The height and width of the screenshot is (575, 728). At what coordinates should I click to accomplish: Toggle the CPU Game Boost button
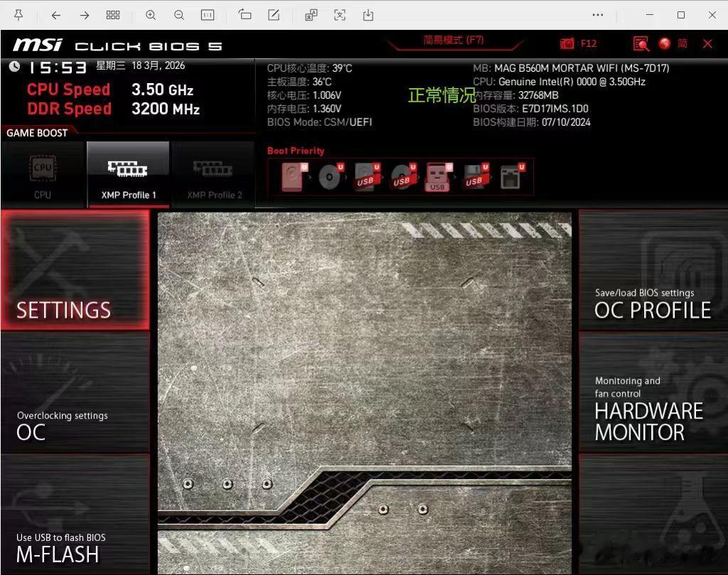43,175
